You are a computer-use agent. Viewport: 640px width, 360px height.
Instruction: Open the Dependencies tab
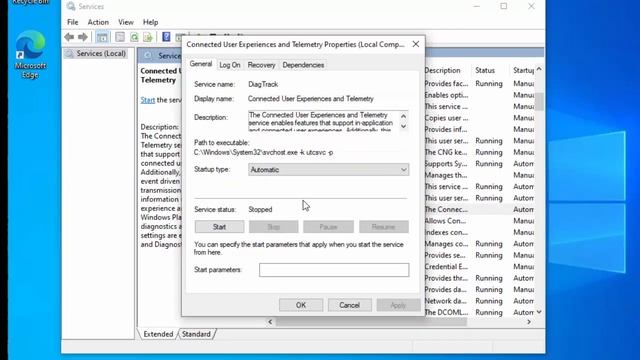(303, 65)
